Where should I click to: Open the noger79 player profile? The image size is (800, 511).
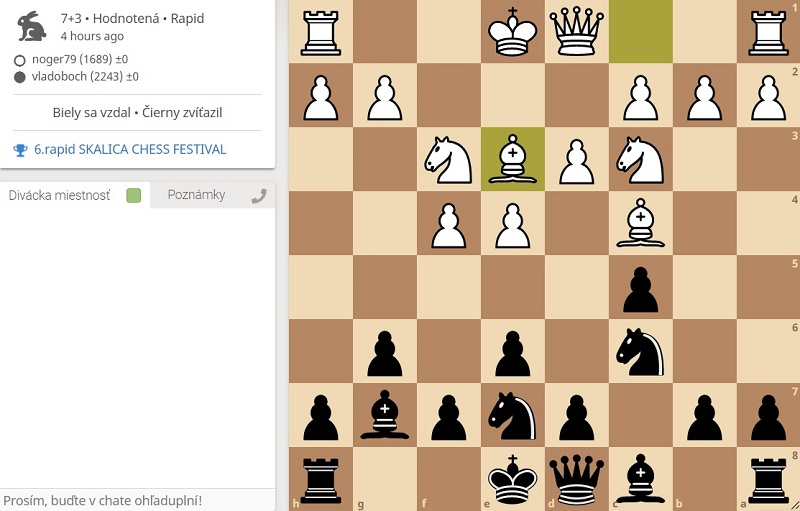pyautogui.click(x=60, y=59)
